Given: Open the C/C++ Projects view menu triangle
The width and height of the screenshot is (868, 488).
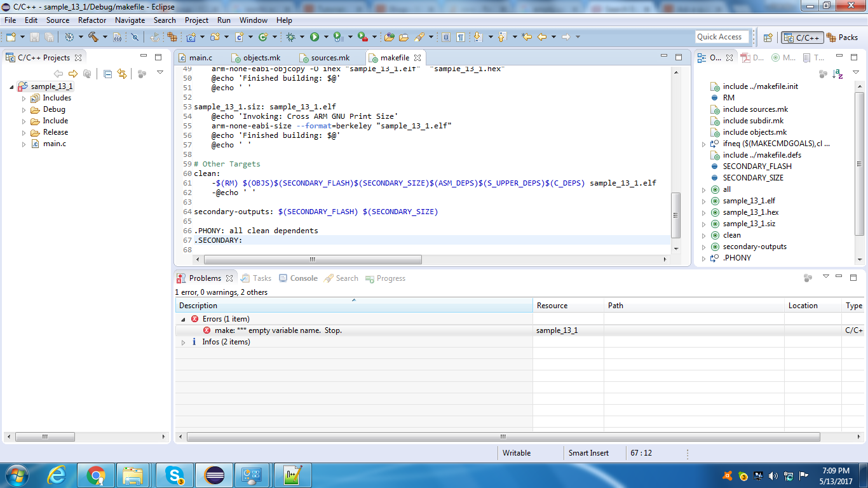Looking at the screenshot, I should click(x=160, y=73).
